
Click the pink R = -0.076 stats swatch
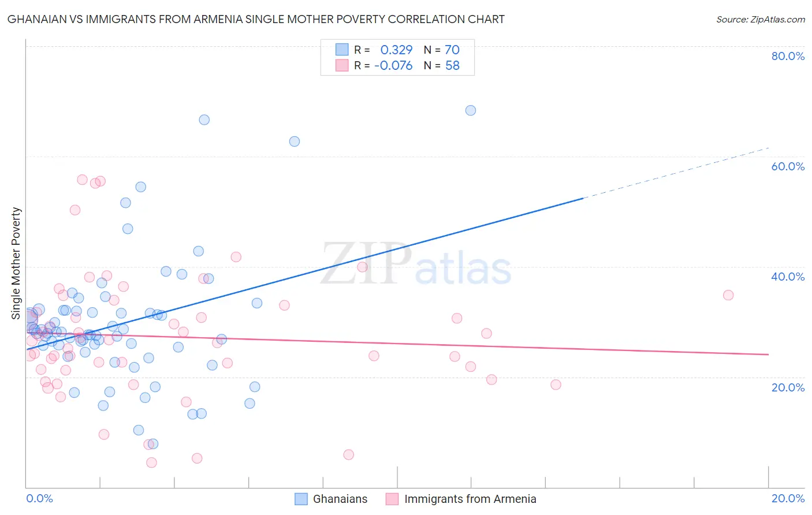(x=342, y=65)
